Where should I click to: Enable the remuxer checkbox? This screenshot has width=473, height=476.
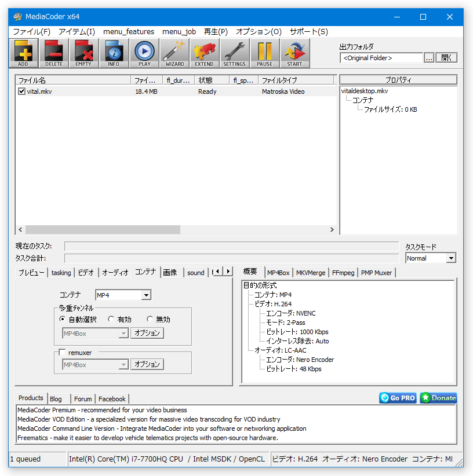point(62,352)
